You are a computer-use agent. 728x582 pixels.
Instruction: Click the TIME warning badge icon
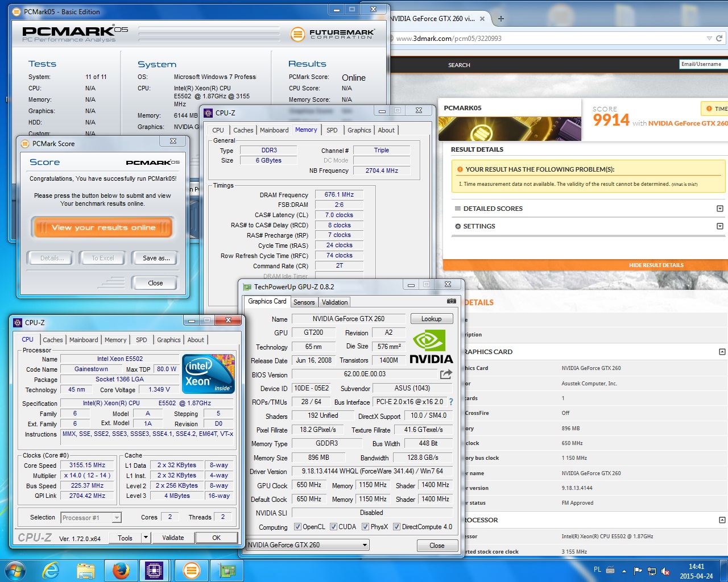(709, 109)
